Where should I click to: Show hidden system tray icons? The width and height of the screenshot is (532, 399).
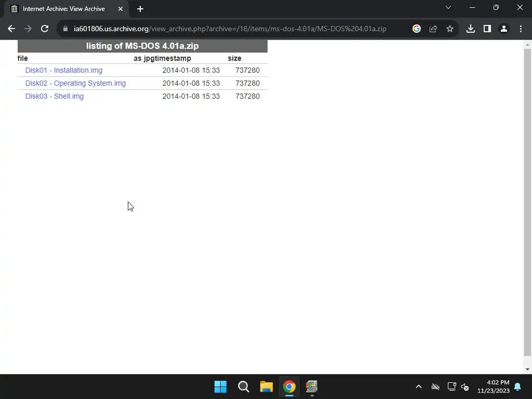(419, 387)
